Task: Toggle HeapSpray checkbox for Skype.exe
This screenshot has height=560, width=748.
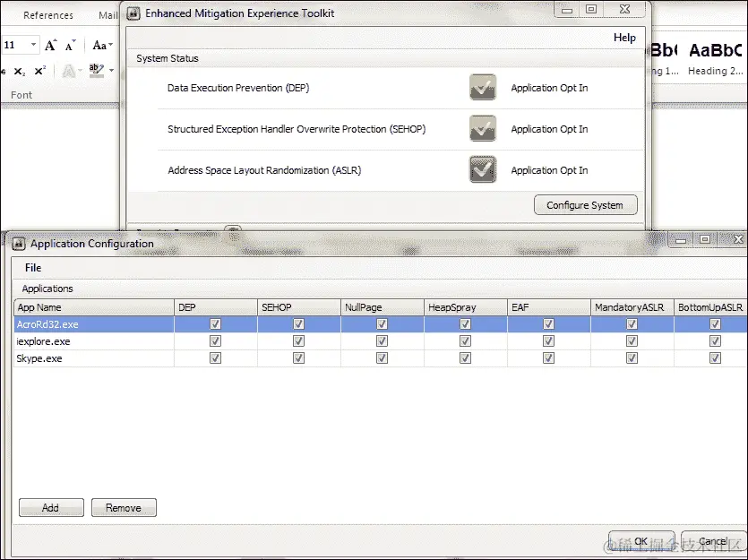Action: tap(465, 358)
